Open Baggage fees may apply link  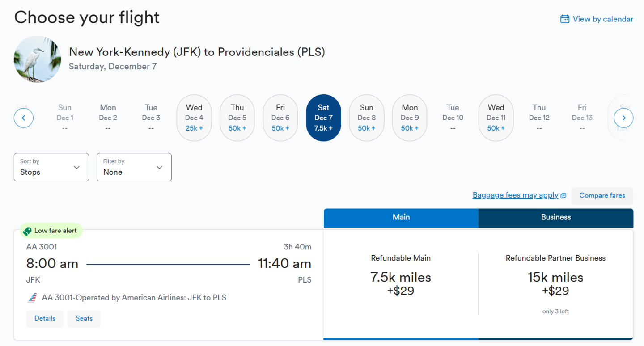[515, 195]
